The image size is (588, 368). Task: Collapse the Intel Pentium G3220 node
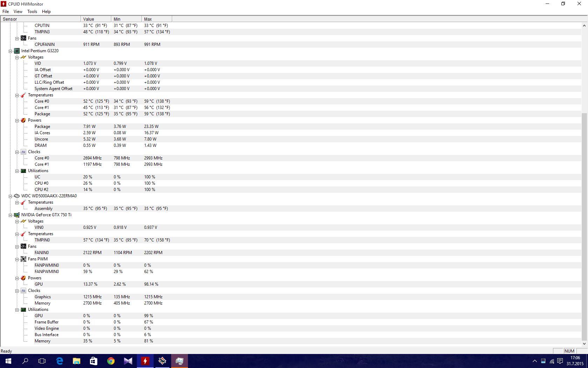pos(10,51)
